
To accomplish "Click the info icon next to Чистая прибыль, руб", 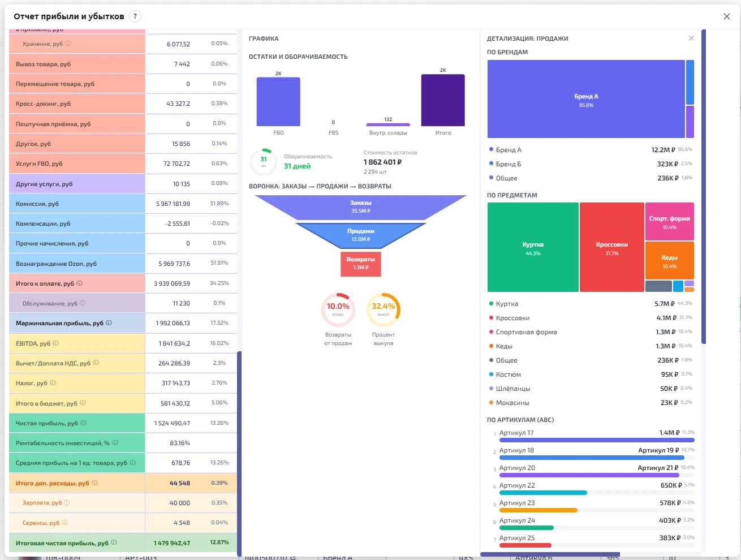I will coord(83,423).
